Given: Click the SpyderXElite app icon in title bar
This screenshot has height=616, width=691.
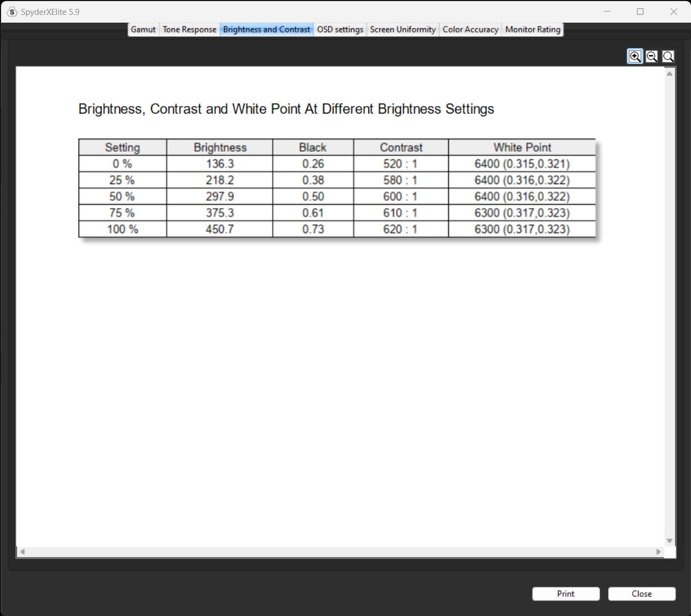Looking at the screenshot, I should pyautogui.click(x=12, y=12).
